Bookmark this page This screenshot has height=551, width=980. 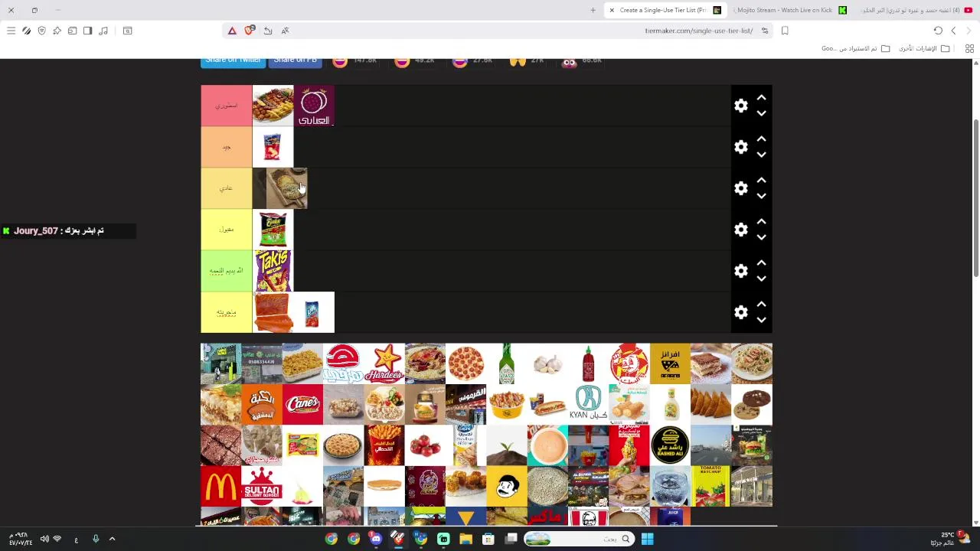pyautogui.click(x=785, y=31)
